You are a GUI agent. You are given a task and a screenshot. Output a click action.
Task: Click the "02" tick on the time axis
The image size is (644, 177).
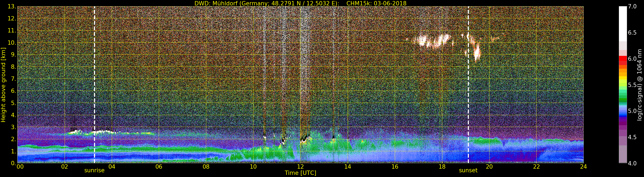[x=65, y=167]
